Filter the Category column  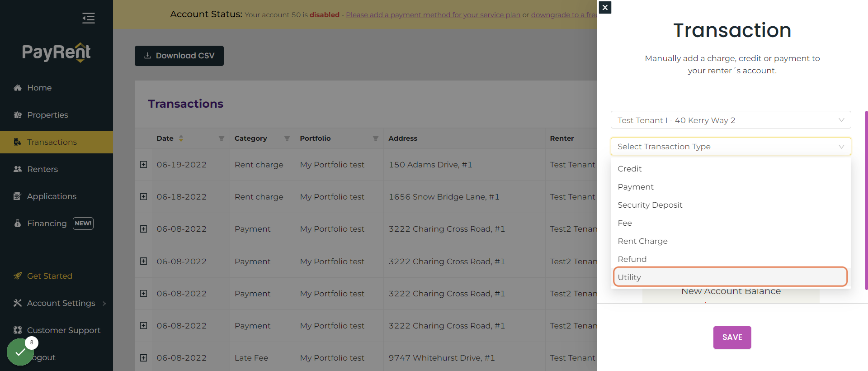[287, 138]
